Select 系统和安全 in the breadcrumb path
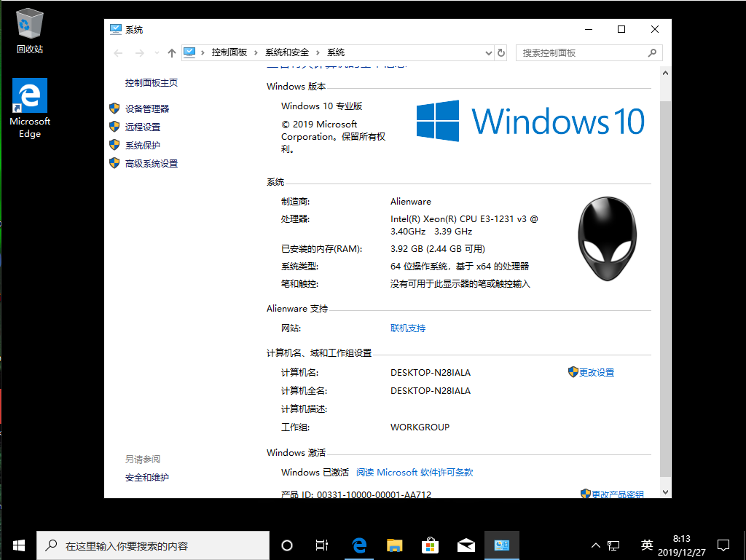This screenshot has width=746, height=560. pyautogui.click(x=287, y=53)
